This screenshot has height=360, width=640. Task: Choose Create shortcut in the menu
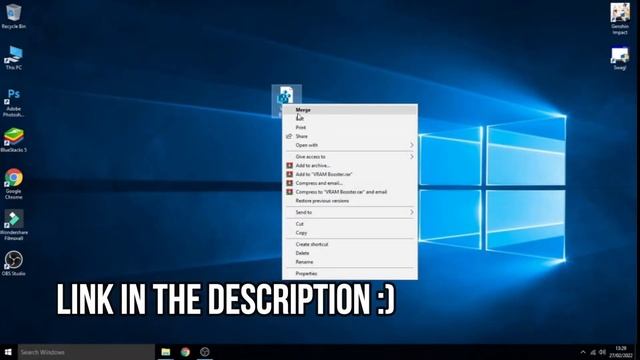[350, 244]
